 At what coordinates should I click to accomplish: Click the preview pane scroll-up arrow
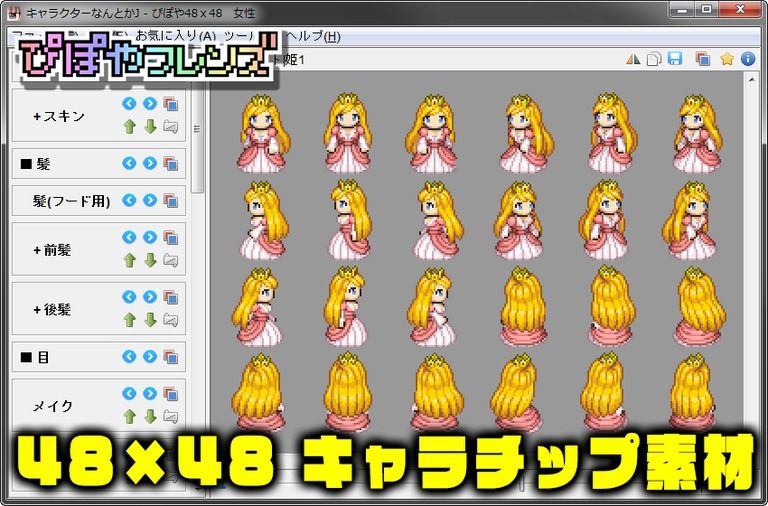coord(752,79)
